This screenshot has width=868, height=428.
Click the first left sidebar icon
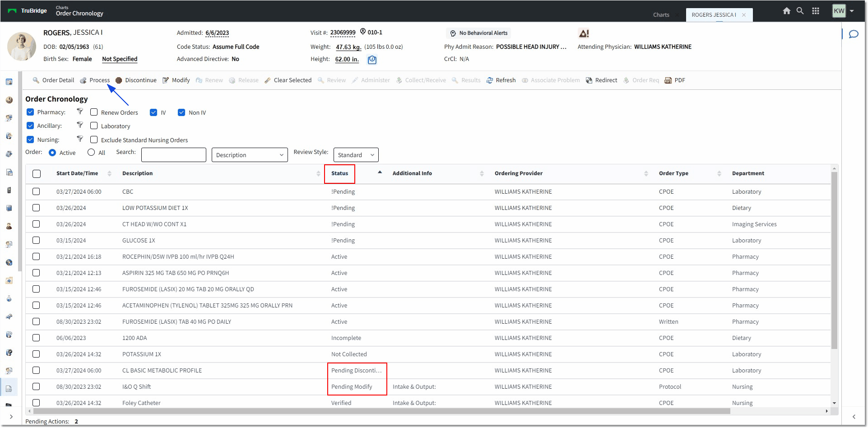pyautogui.click(x=9, y=82)
